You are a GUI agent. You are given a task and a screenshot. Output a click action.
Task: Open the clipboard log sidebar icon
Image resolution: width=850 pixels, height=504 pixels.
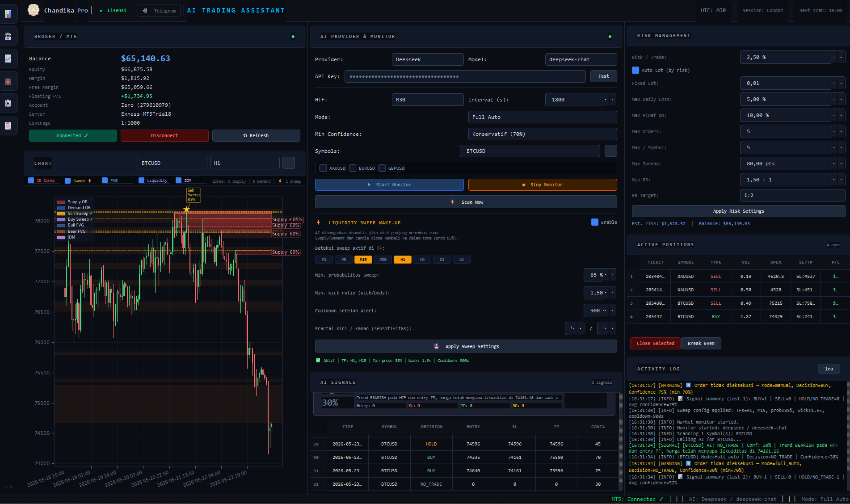[8, 126]
